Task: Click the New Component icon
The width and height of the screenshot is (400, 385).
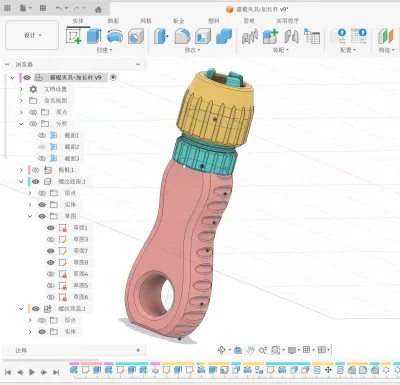Action: pyautogui.click(x=270, y=36)
